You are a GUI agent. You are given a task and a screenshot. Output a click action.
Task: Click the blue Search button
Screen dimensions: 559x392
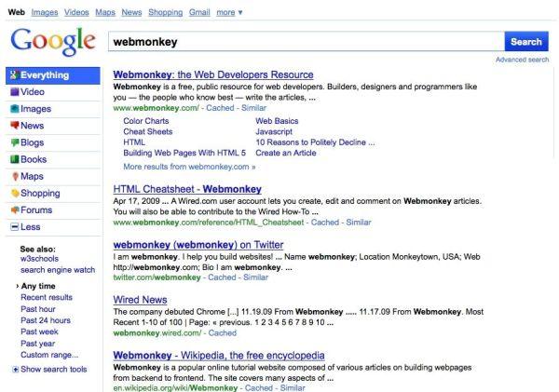tap(526, 42)
